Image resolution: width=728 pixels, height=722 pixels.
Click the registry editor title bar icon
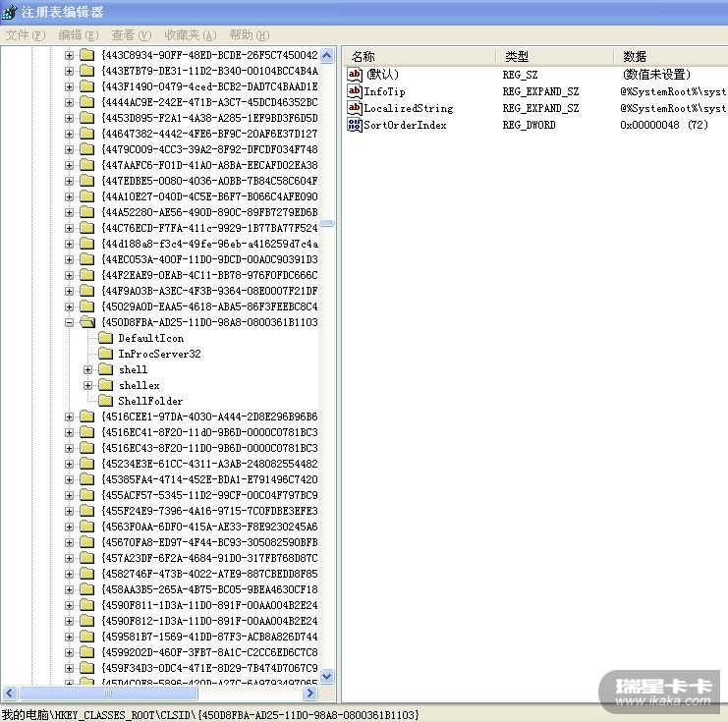coord(9,12)
